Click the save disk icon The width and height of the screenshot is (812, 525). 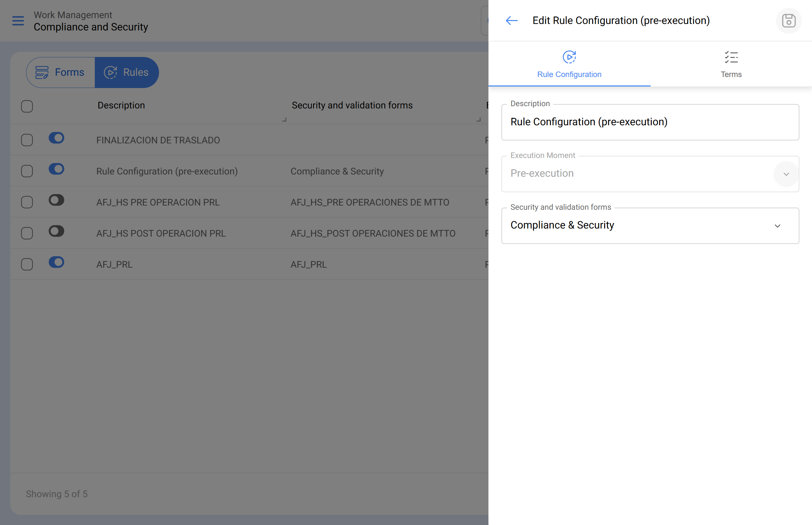788,21
